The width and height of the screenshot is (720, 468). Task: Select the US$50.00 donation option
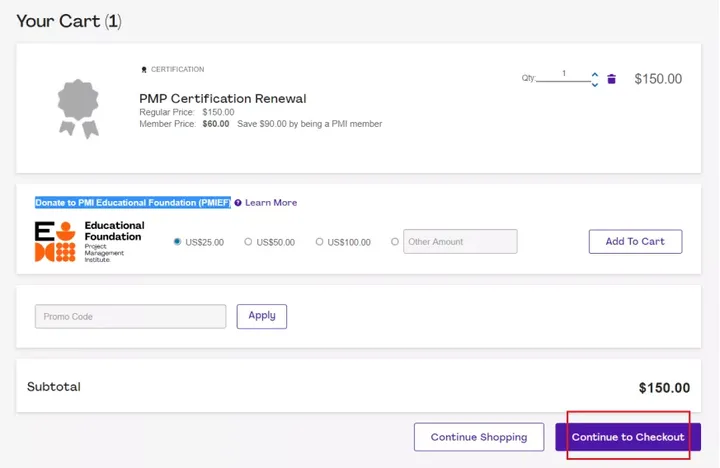pos(248,242)
